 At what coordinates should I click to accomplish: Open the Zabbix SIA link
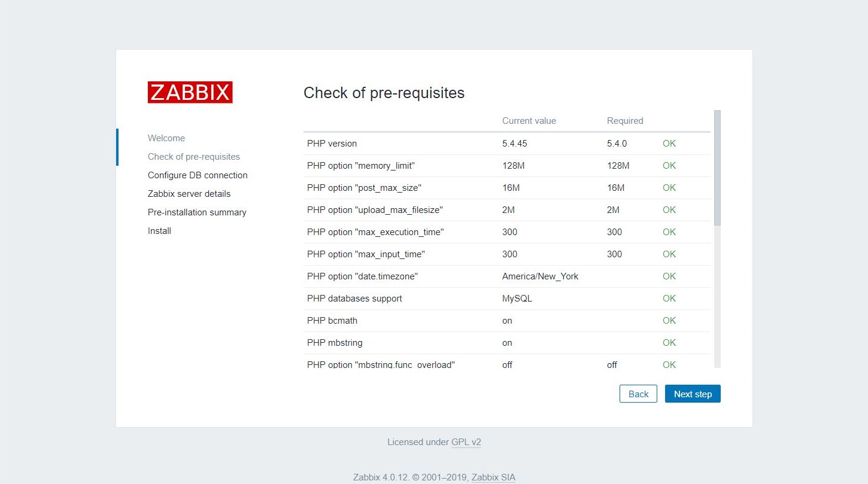point(493,477)
